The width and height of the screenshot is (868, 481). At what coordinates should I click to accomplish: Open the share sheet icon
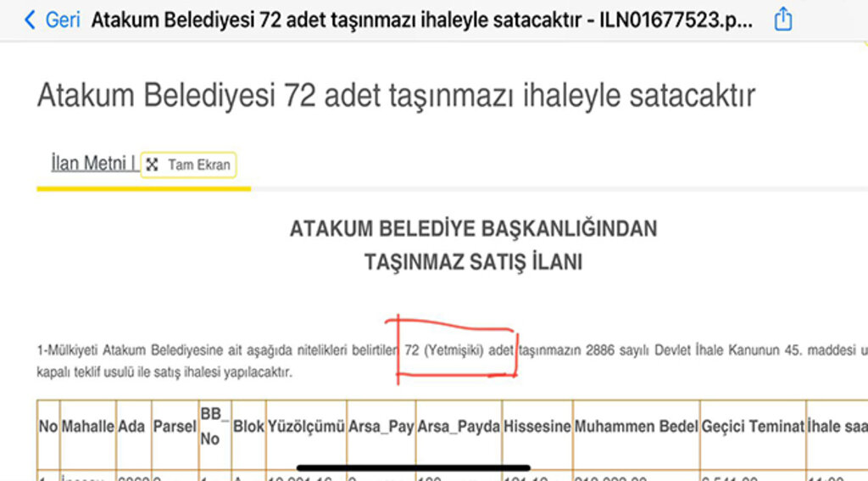pos(782,19)
